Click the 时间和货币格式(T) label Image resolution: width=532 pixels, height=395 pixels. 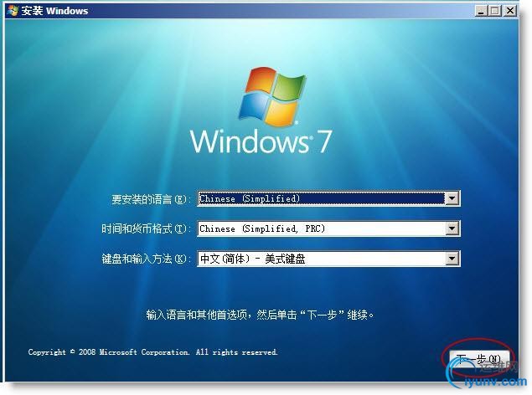point(145,228)
